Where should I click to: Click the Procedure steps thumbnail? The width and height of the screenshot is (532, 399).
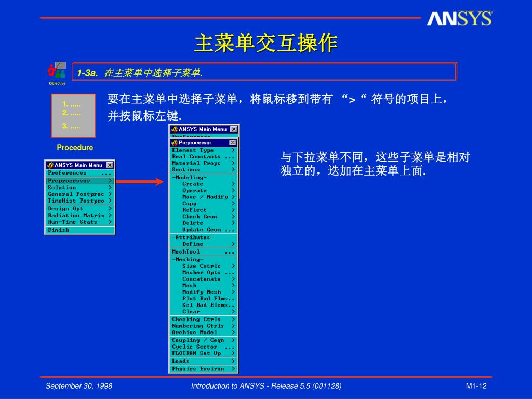73,115
